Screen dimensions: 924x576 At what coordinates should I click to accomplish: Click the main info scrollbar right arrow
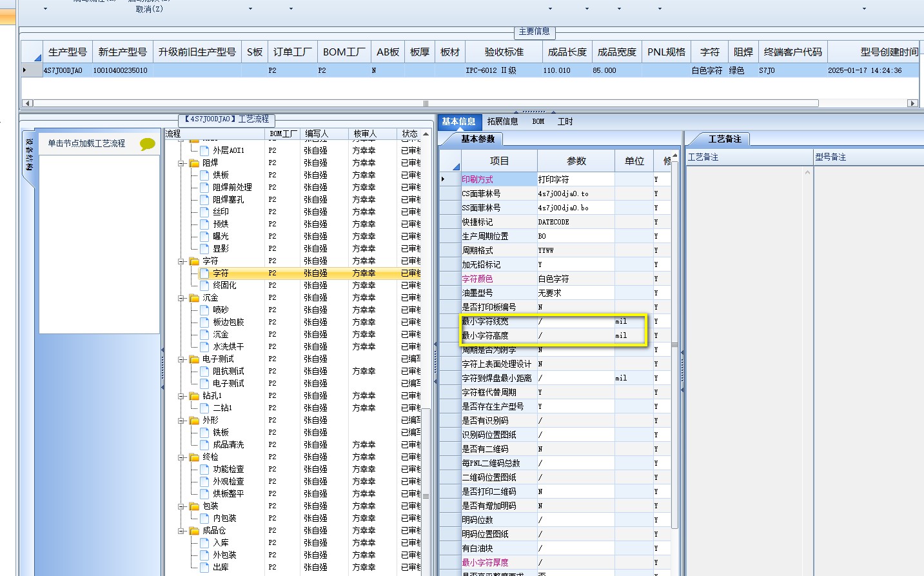tap(912, 103)
